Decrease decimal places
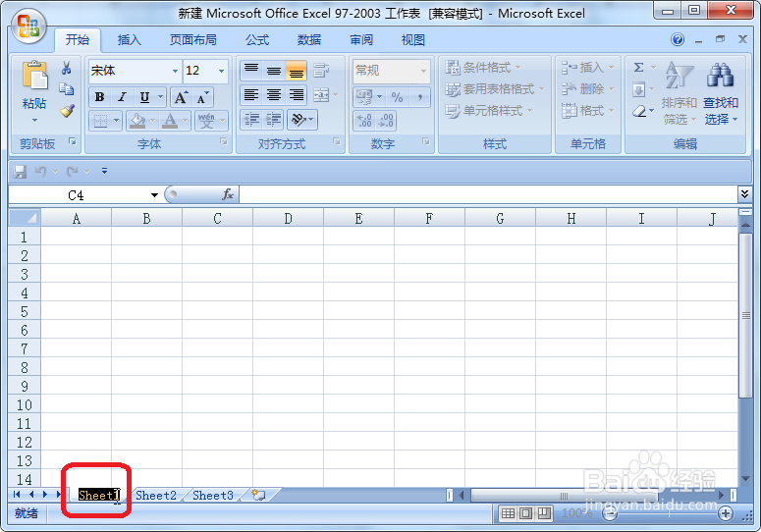 coord(386,121)
